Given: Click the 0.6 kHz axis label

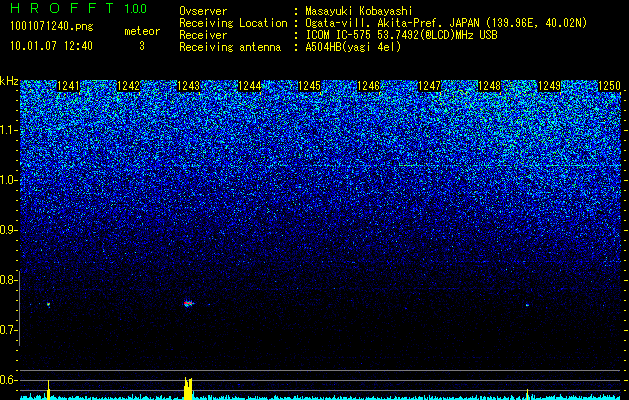Looking at the screenshot, I should 8,380.
